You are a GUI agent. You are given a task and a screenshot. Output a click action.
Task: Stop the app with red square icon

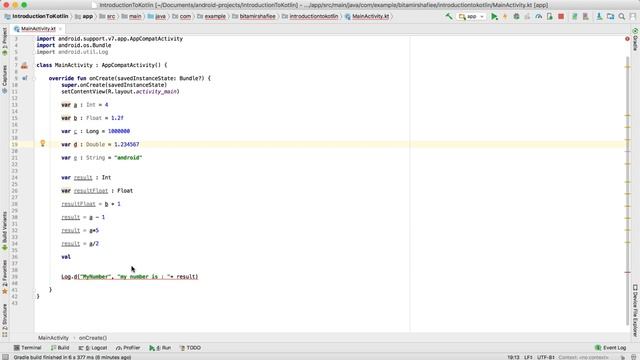click(x=561, y=16)
